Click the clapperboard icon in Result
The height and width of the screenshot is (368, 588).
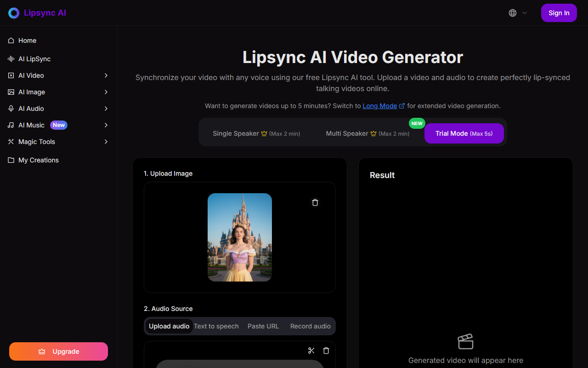(466, 341)
